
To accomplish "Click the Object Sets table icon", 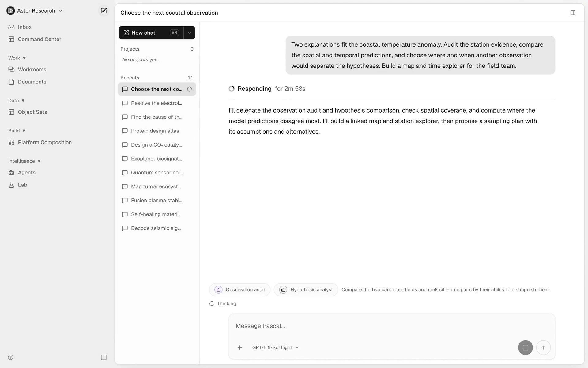I will (11, 112).
